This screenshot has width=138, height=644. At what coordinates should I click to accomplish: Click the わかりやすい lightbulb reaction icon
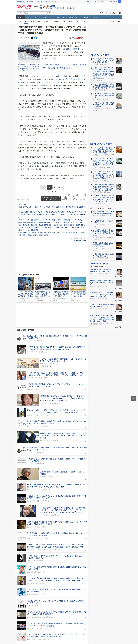click(74, 197)
